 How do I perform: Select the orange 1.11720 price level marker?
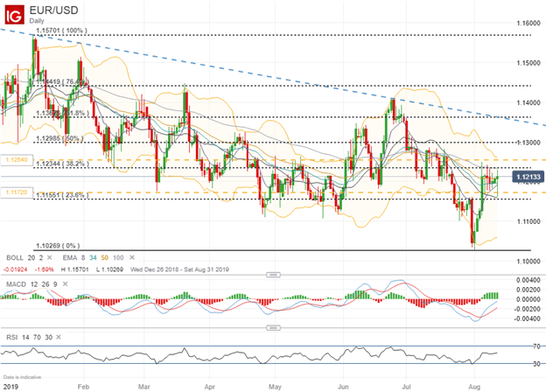[14, 191]
